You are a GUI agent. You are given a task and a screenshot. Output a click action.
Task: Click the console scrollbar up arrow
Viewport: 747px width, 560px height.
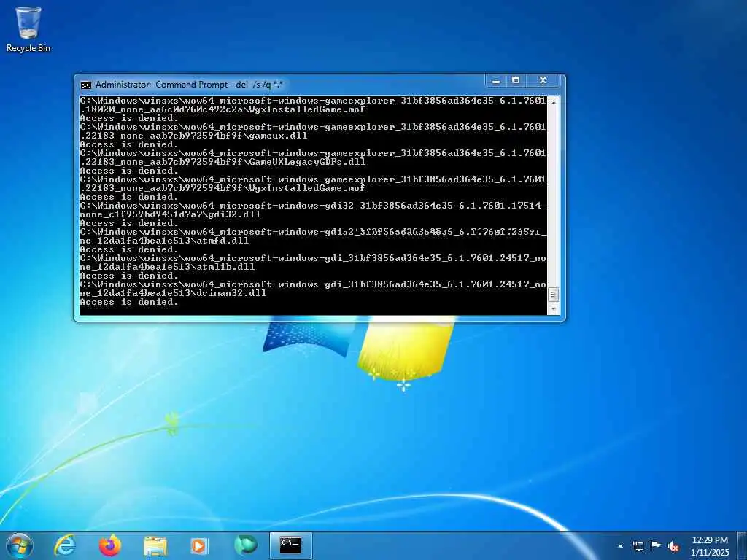click(x=553, y=102)
